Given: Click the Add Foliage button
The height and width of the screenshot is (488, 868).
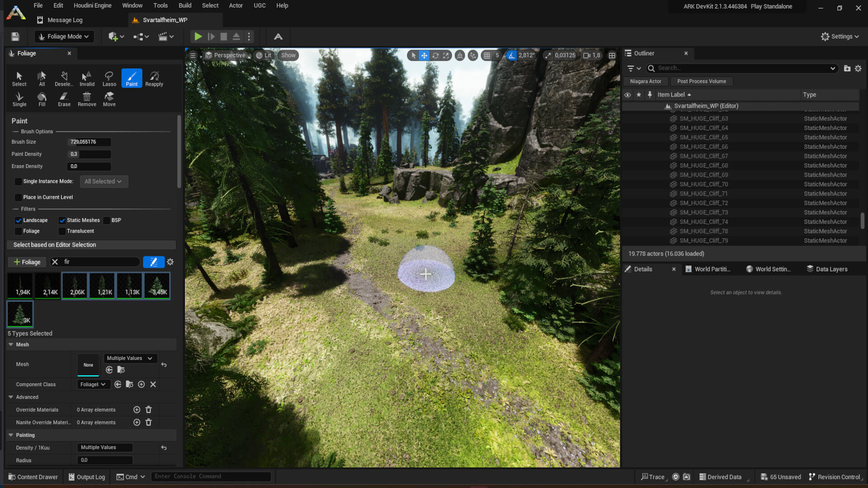Looking at the screenshot, I should click(x=27, y=262).
